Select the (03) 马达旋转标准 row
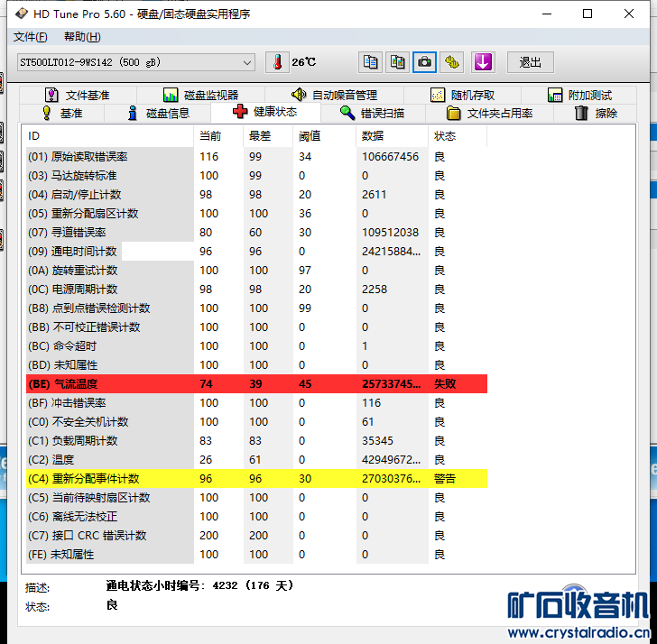 (256, 176)
